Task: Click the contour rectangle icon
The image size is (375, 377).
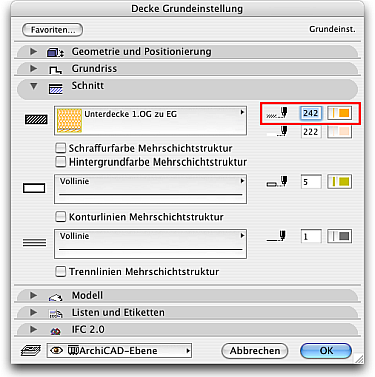Action: pos(34,188)
